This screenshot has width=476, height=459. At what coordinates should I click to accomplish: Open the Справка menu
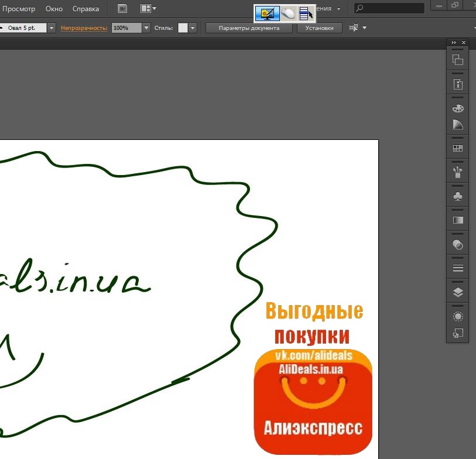(85, 9)
